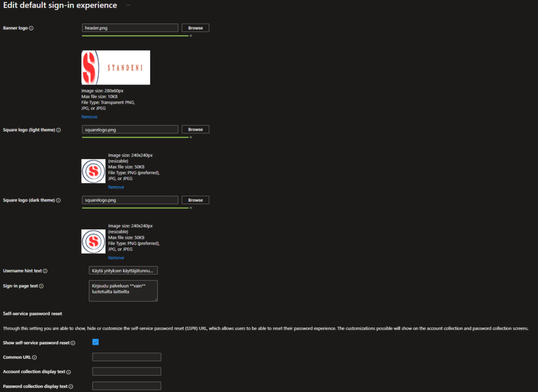This screenshot has height=392, width=538.
Task: Click the dark theme square logo preview
Action: coord(94,241)
